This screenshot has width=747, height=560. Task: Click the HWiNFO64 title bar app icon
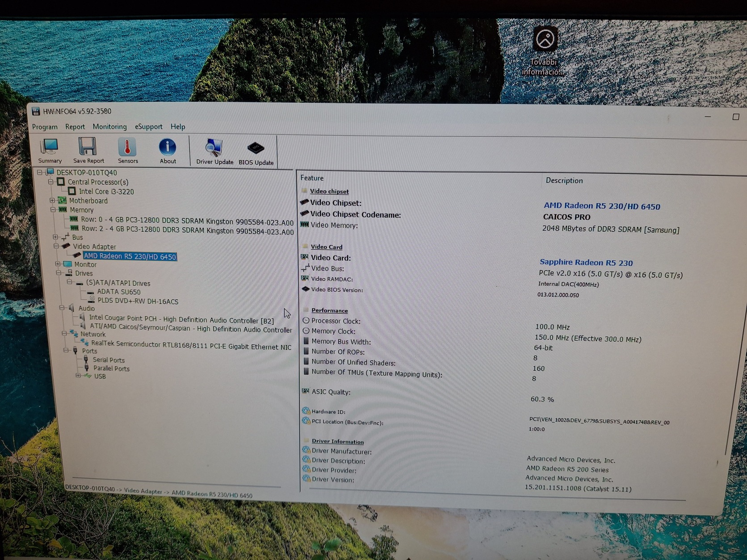(x=36, y=111)
